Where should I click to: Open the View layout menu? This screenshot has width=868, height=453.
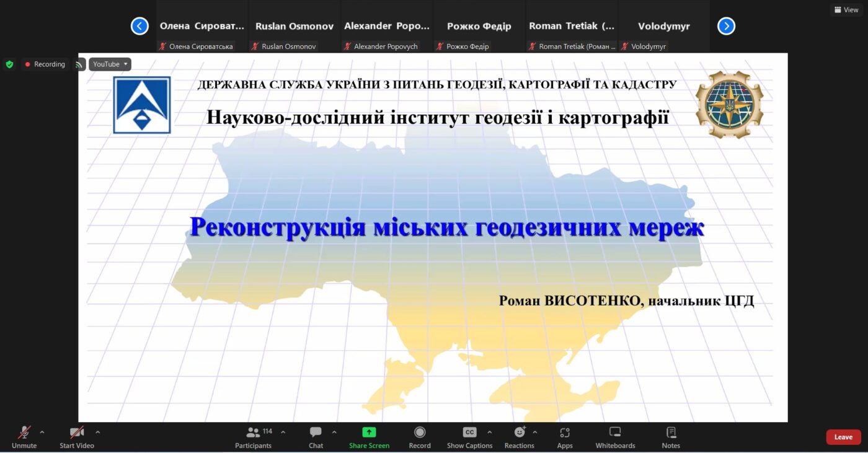(x=846, y=10)
